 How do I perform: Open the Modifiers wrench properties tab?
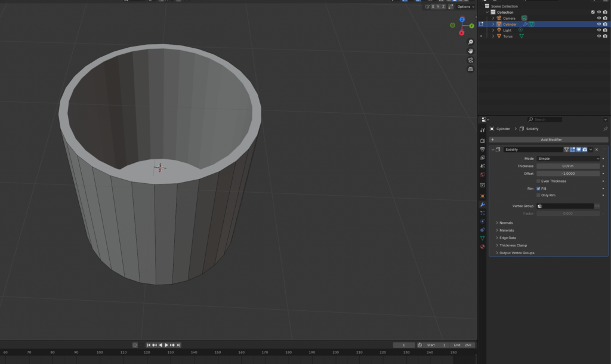pyautogui.click(x=482, y=205)
